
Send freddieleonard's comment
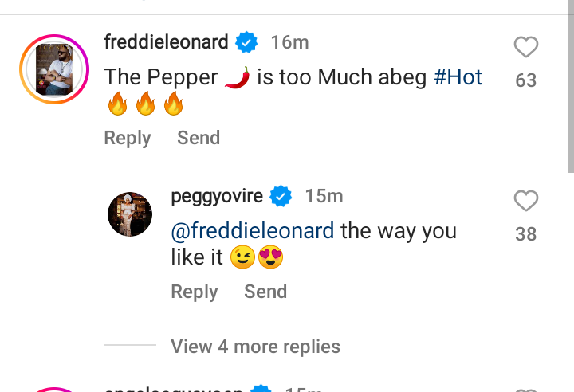click(x=199, y=138)
